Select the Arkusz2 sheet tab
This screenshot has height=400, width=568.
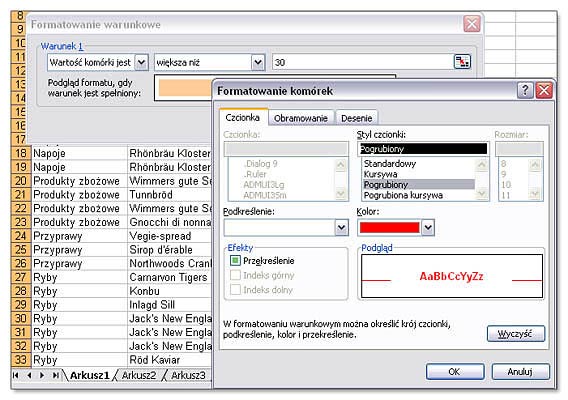click(139, 375)
